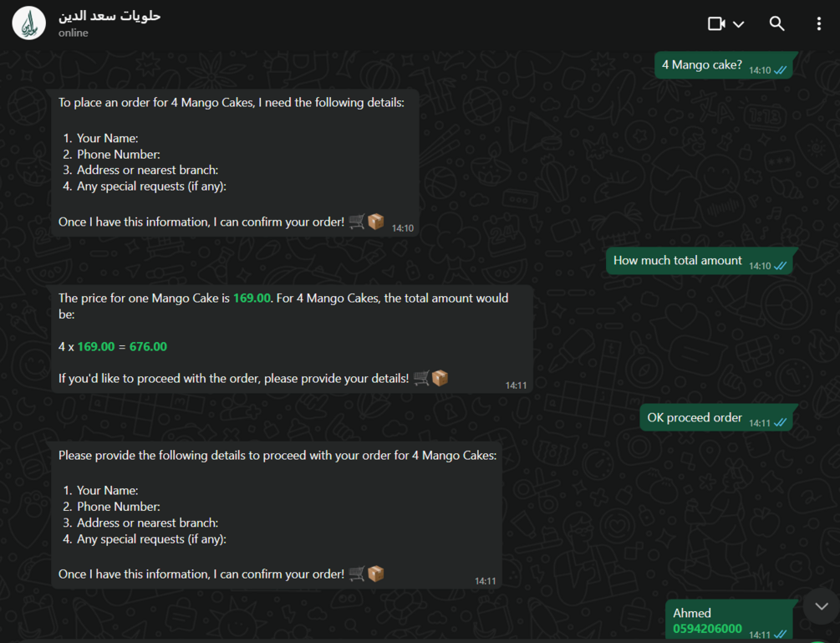Viewport: 840px width, 643px height.
Task: Jump to latest messages with down chevron
Action: point(822,606)
